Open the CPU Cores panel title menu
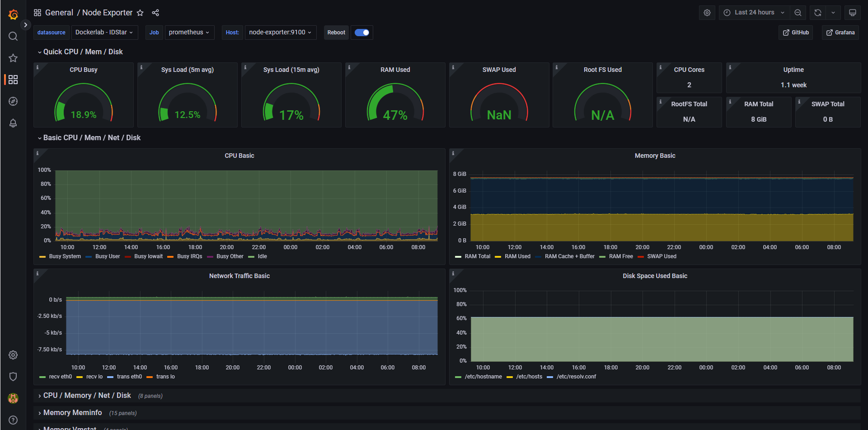868x430 pixels. coord(689,70)
